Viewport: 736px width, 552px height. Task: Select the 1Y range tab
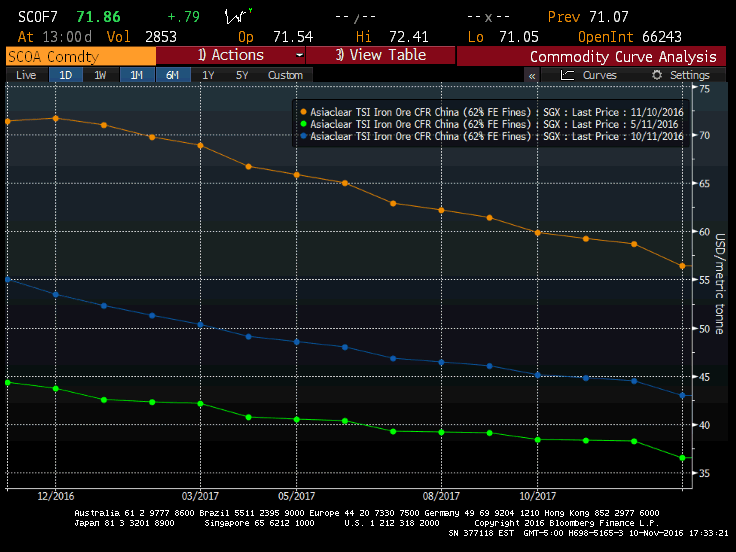(x=207, y=75)
